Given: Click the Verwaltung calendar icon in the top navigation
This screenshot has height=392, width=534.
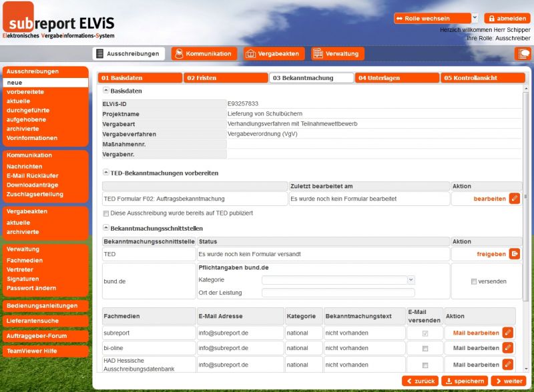Looking at the screenshot, I should 318,53.
